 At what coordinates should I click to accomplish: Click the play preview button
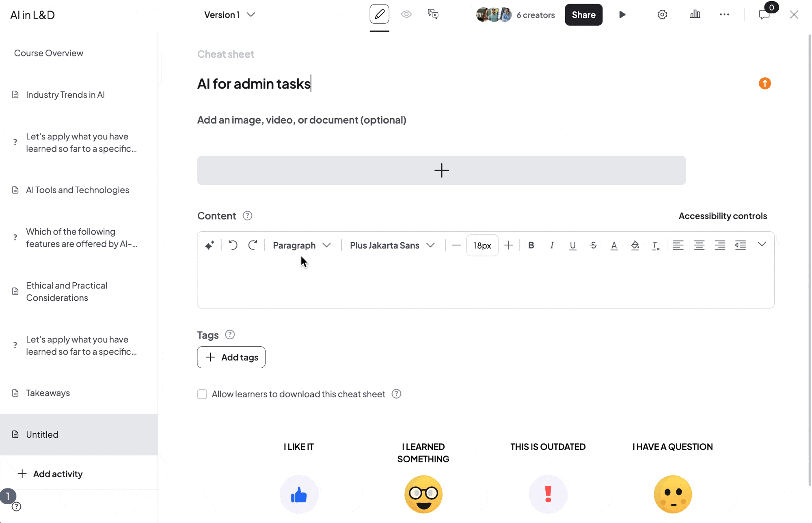622,15
